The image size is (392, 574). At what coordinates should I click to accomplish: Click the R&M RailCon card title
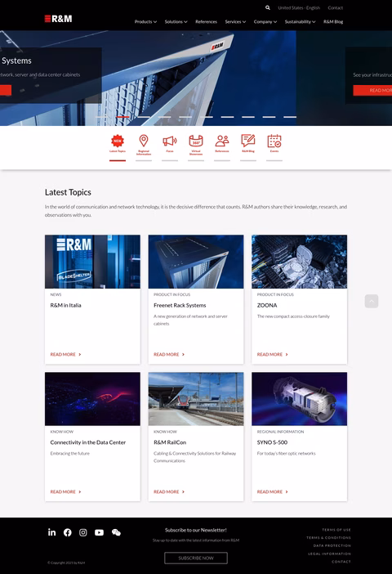pos(170,442)
